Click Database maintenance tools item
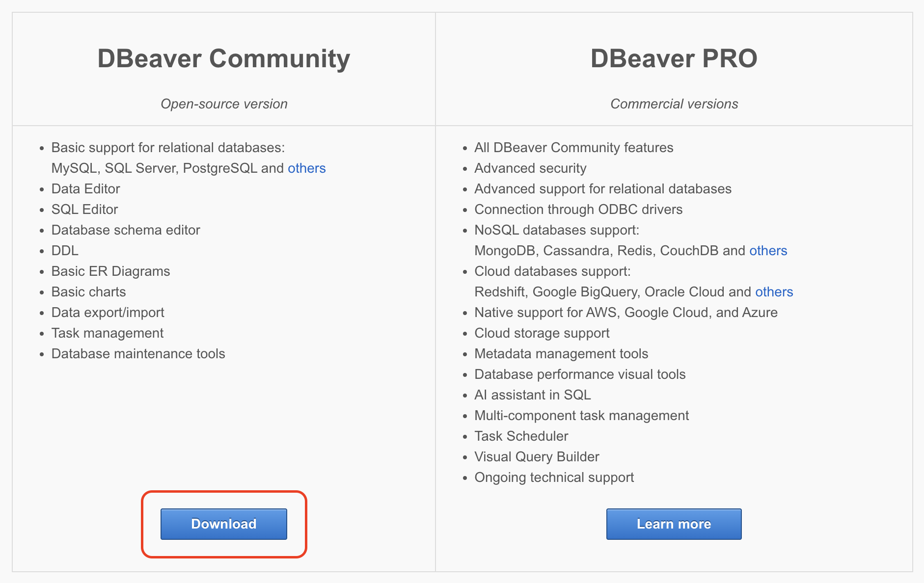 point(138,354)
